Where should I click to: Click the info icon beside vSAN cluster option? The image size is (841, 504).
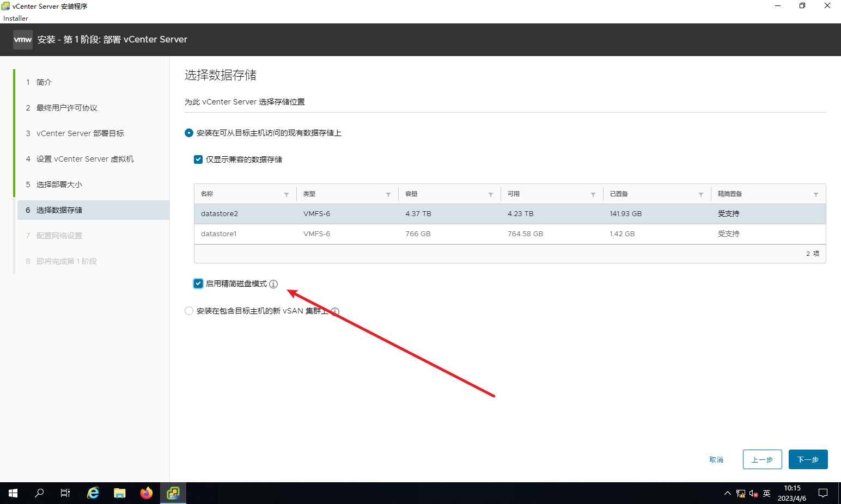(x=336, y=311)
